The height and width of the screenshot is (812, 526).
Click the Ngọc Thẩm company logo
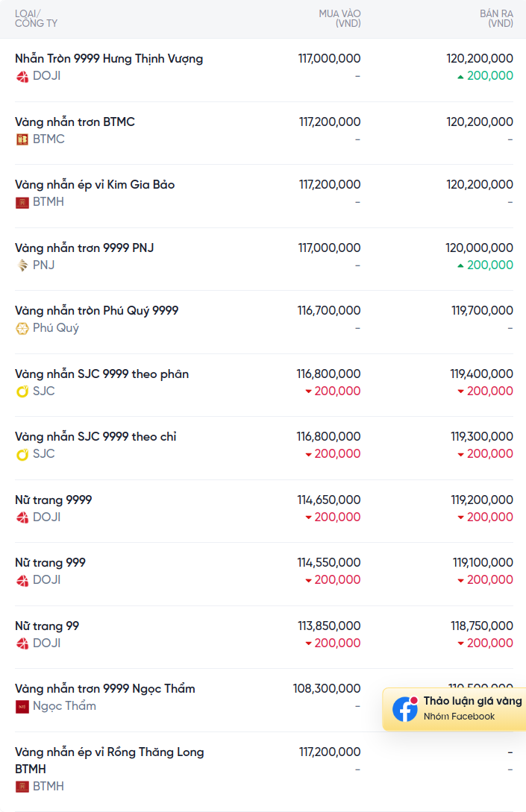click(x=22, y=706)
